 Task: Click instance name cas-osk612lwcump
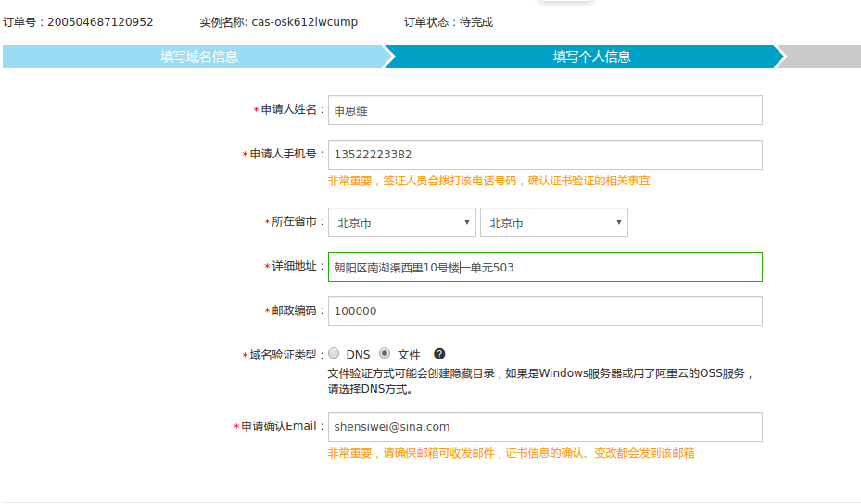(305, 22)
